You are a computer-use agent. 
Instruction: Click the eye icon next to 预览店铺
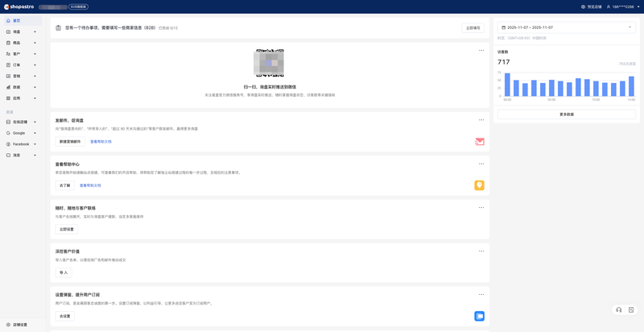coord(583,6)
